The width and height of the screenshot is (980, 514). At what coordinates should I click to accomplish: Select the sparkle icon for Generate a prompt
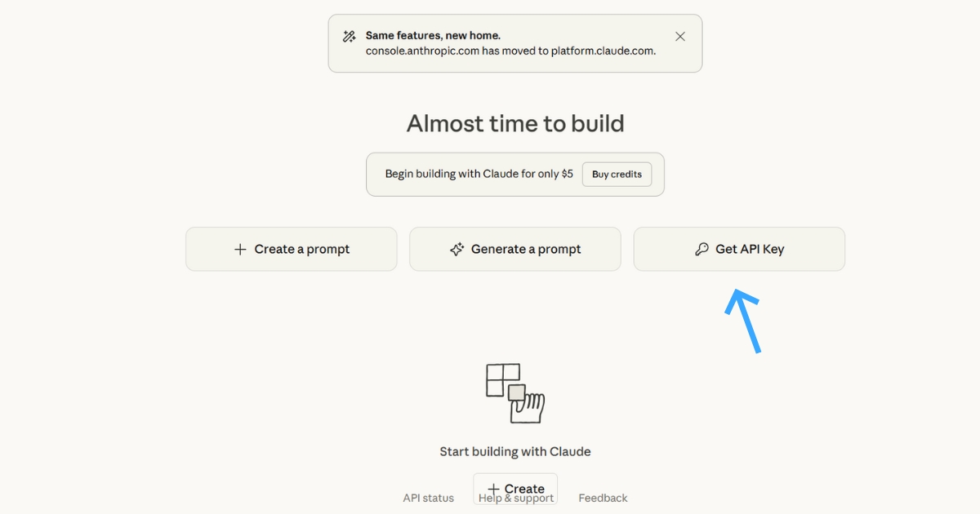[x=458, y=249]
